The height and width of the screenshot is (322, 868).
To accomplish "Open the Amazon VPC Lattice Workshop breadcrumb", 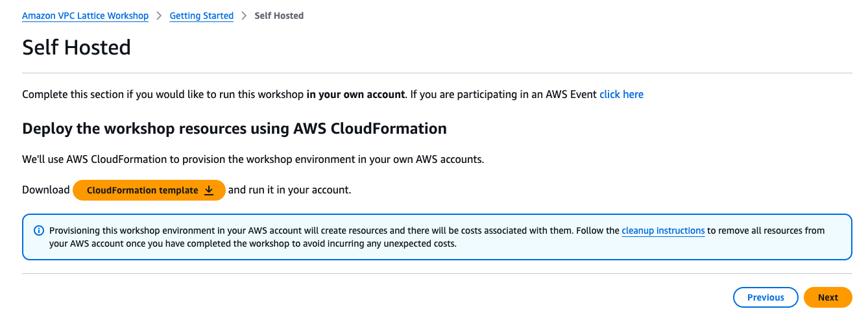I will [85, 16].
